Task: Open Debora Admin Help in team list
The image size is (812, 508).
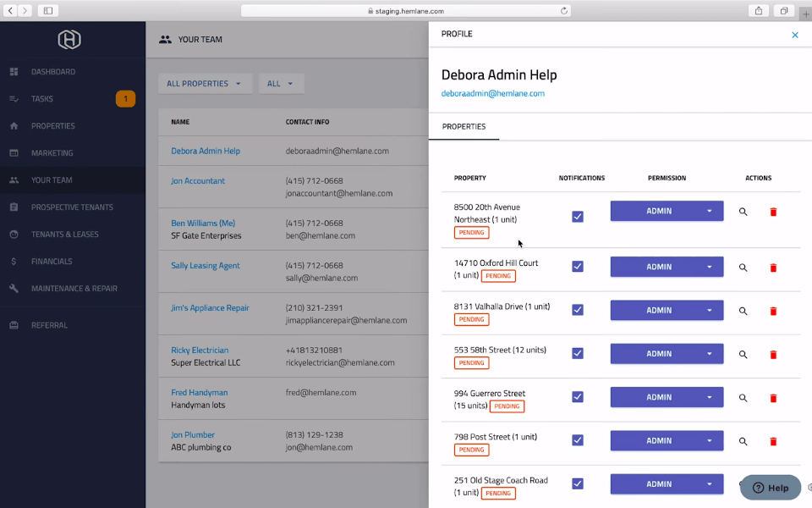Action: pos(206,151)
